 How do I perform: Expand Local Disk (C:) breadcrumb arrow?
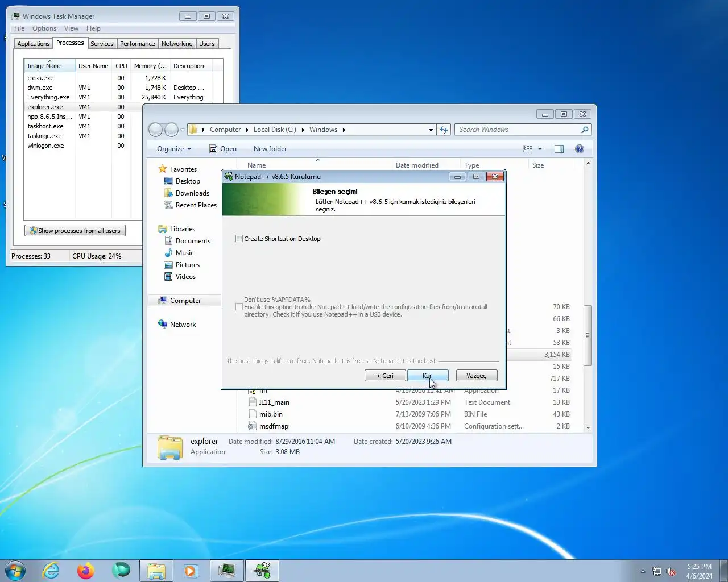pyautogui.click(x=303, y=130)
